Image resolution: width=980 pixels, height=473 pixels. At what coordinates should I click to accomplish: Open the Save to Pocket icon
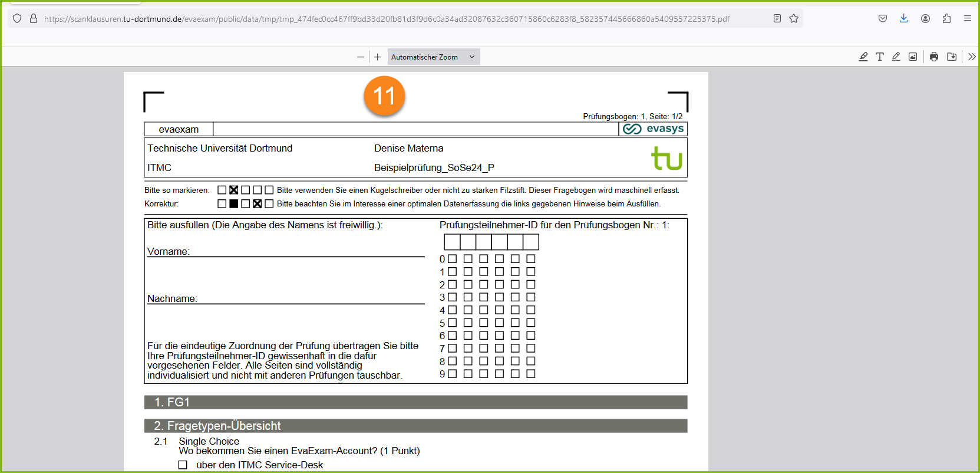883,18
